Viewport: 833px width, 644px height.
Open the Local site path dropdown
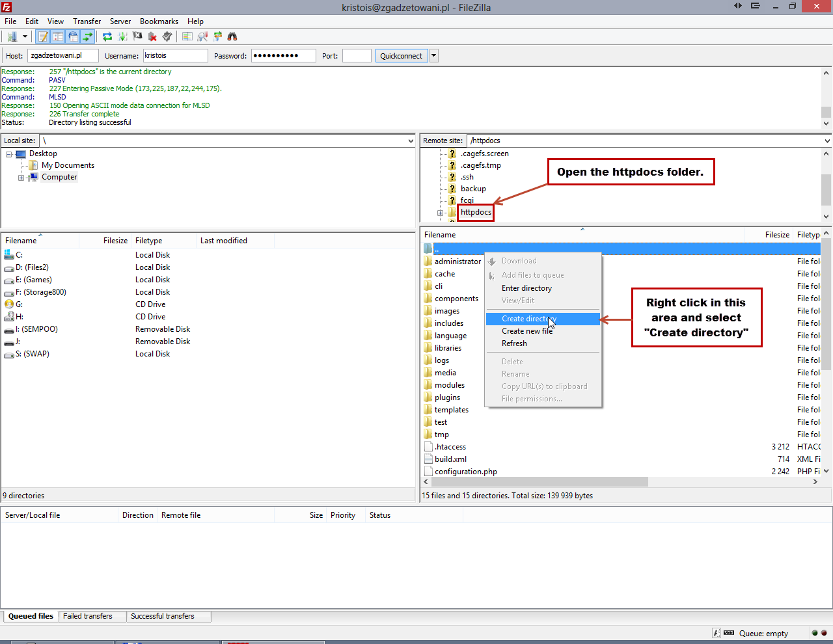tap(411, 141)
